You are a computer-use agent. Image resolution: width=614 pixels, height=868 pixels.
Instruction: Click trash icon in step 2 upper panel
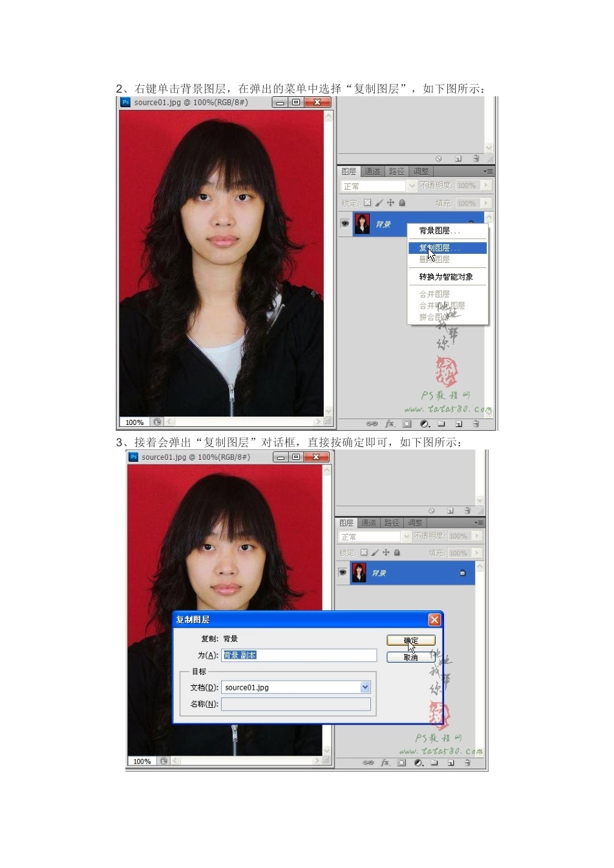click(x=476, y=159)
